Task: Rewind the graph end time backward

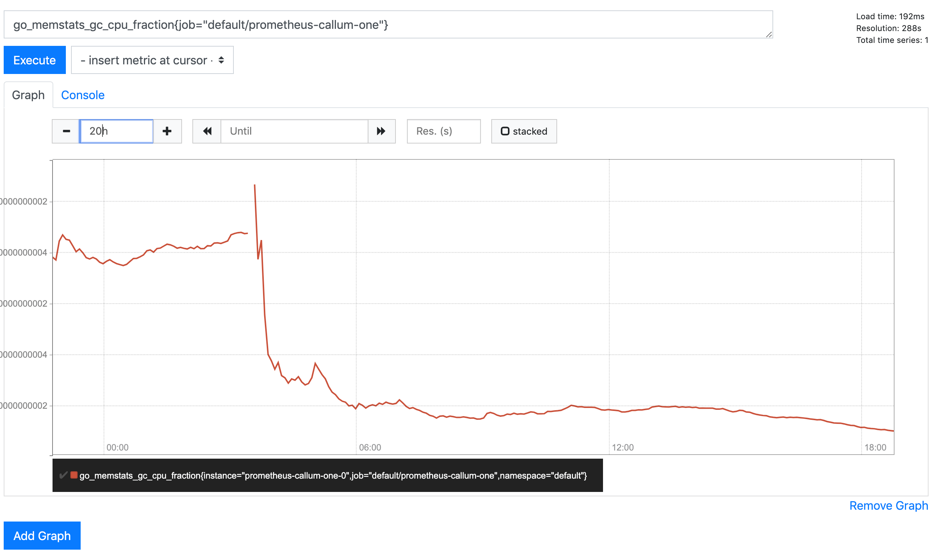Action: tap(207, 131)
